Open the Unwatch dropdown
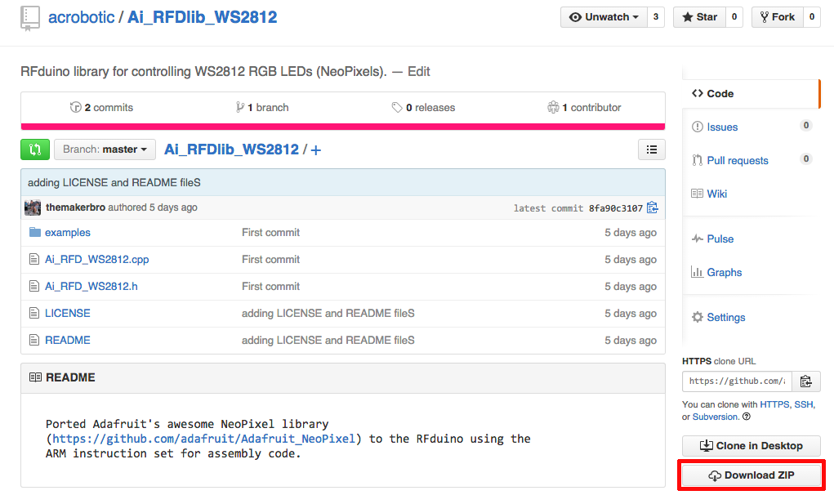The height and width of the screenshot is (504, 834). click(x=604, y=17)
